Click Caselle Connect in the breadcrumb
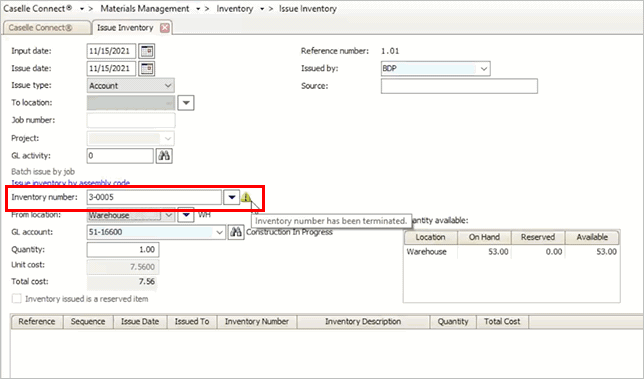644x379 pixels. [x=37, y=9]
